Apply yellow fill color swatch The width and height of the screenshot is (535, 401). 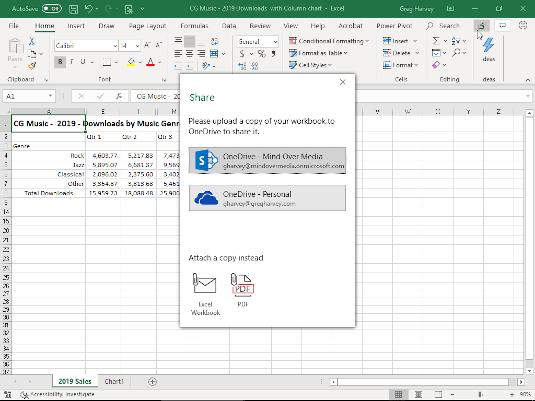click(x=131, y=62)
